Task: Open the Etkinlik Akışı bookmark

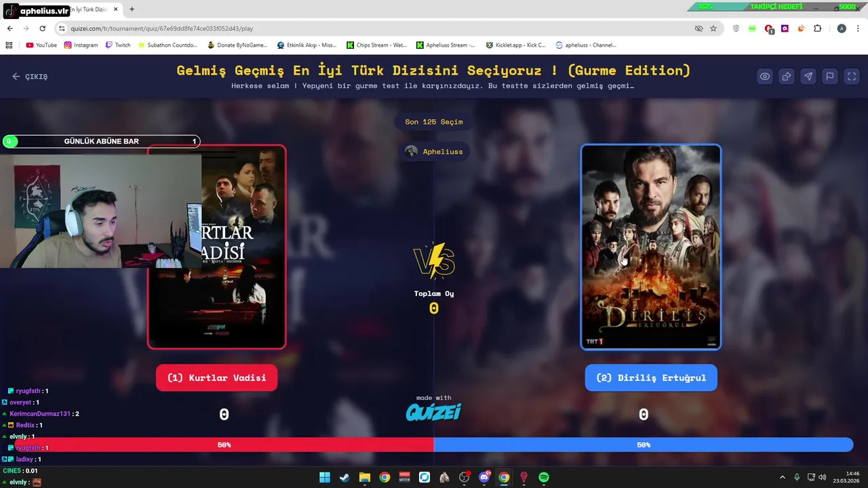Action: 307,45
